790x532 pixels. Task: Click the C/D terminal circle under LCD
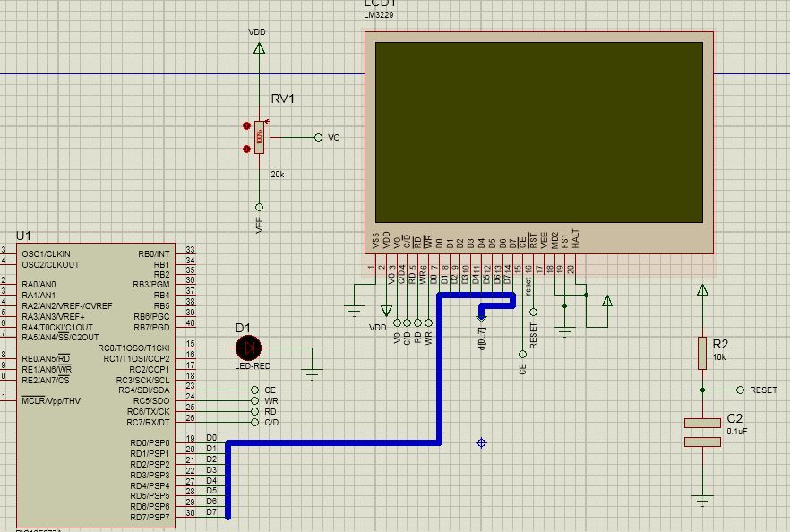pyautogui.click(x=407, y=322)
